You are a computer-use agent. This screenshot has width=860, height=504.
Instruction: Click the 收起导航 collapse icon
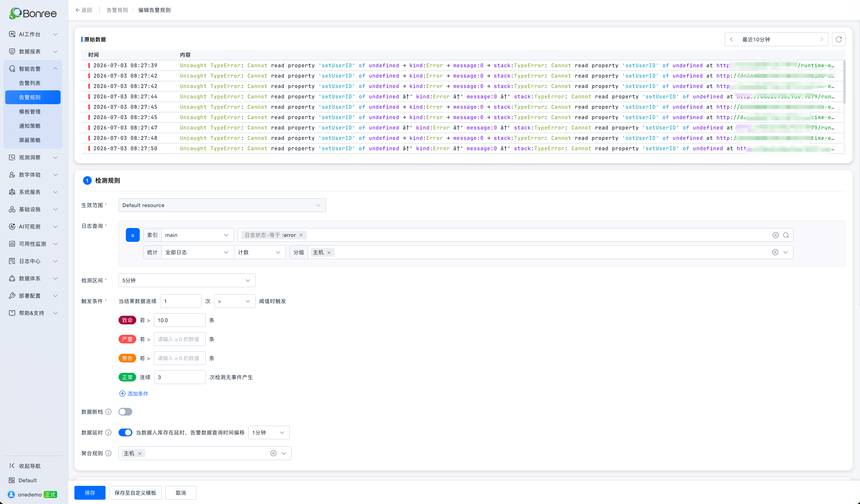coord(12,466)
